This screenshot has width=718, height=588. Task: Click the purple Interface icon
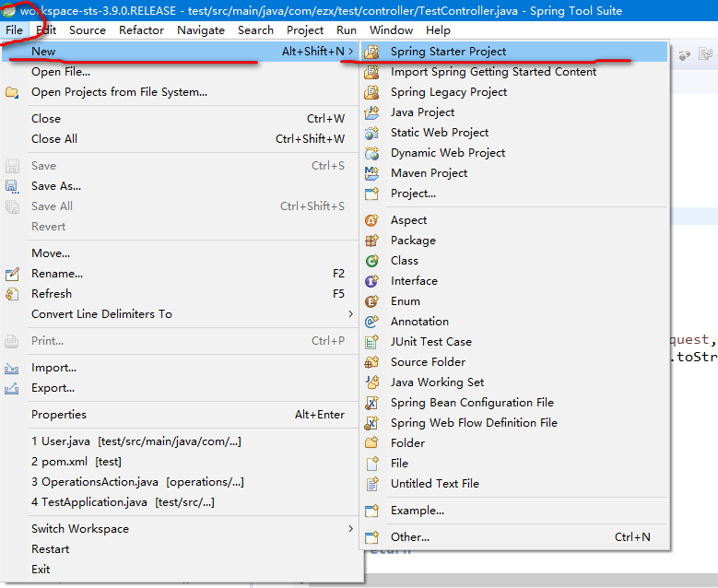click(371, 281)
